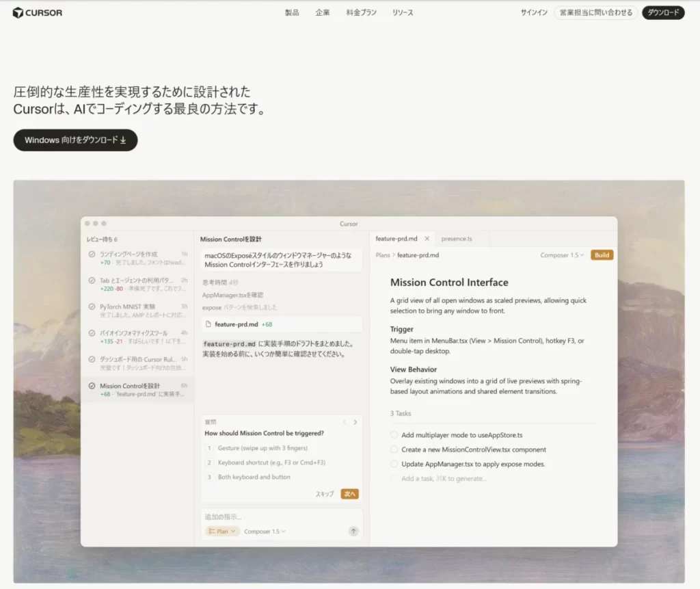700x589 pixels.
Task: Expand the Plan mode dropdown
Action: point(232,532)
